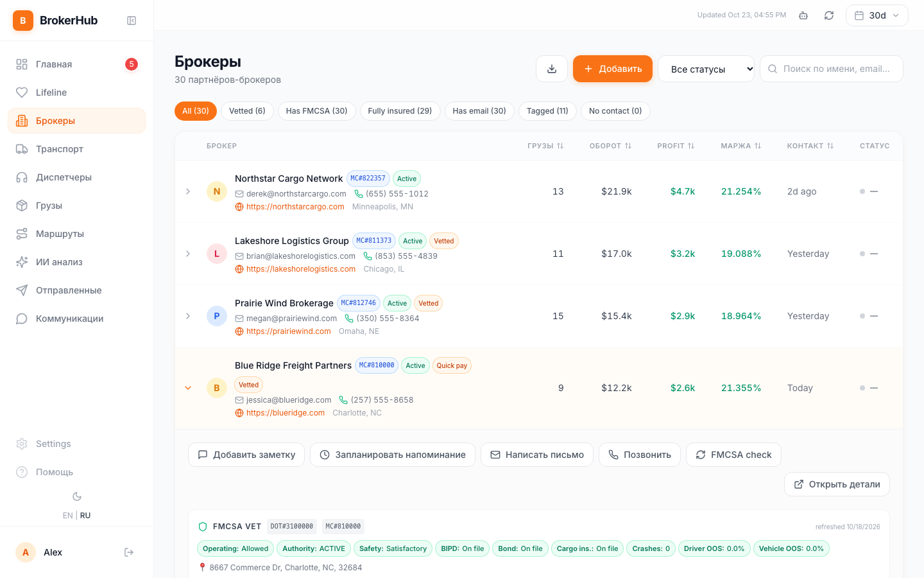This screenshot has height=578, width=924.
Task: Filter by No contact (0)
Action: click(x=615, y=111)
